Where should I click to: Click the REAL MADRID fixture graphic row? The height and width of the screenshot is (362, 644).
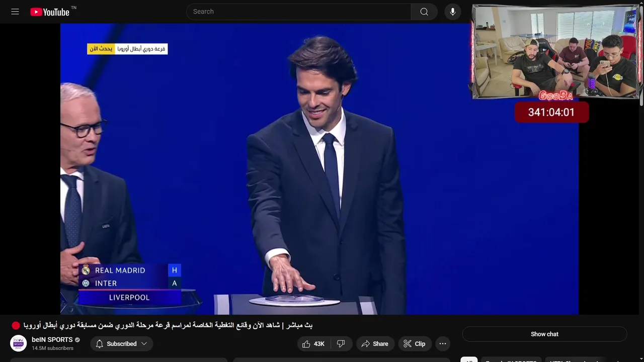(130, 270)
